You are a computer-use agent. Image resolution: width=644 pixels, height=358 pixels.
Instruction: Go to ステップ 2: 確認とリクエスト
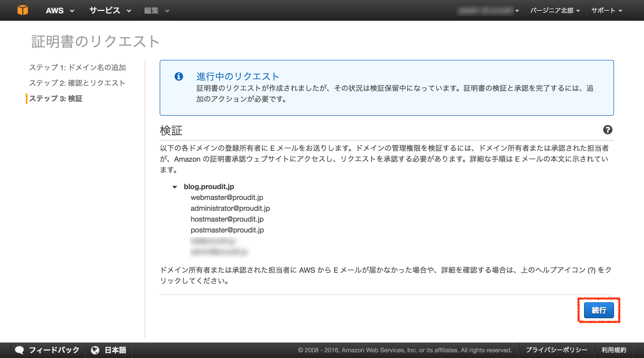77,83
